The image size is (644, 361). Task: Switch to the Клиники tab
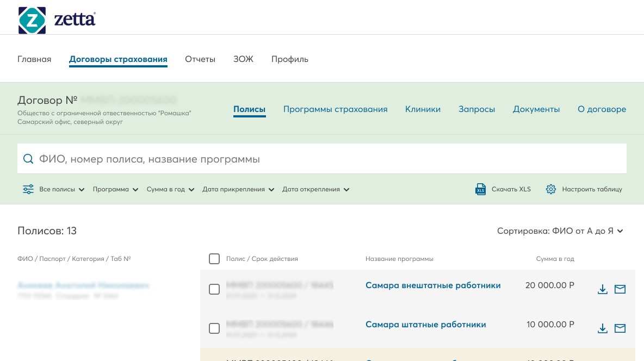[x=423, y=109]
